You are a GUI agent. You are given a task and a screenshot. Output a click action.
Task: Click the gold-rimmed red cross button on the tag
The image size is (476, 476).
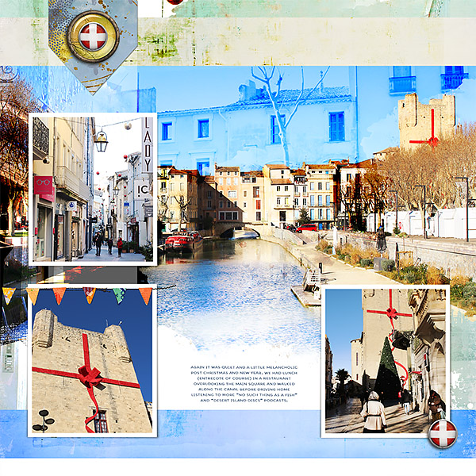(x=93, y=36)
